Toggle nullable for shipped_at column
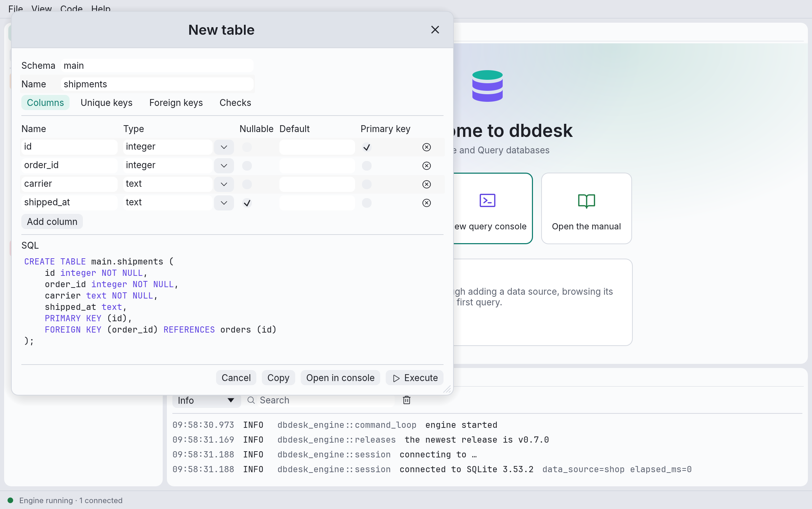 coord(247,203)
